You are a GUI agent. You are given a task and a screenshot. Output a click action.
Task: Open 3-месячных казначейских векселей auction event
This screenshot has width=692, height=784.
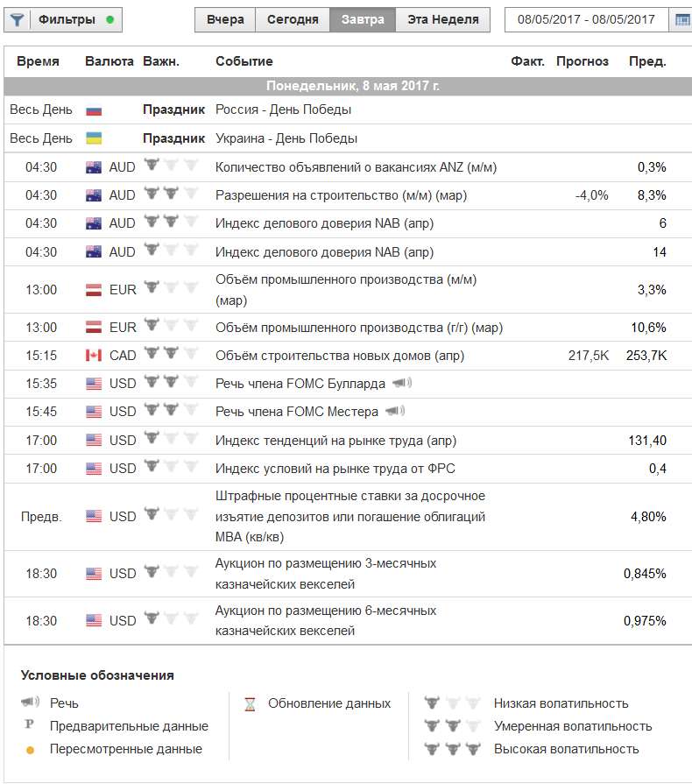point(326,574)
